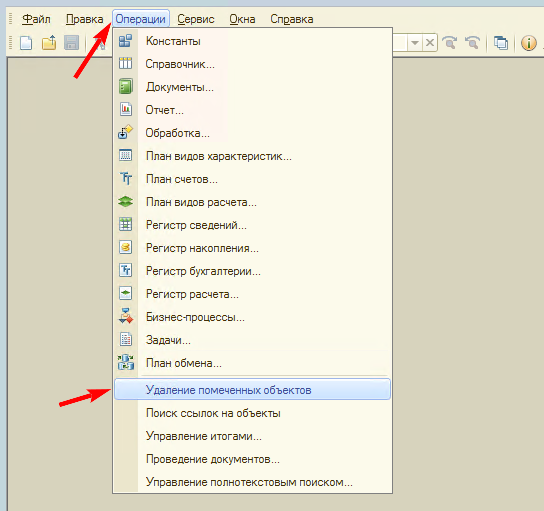Image resolution: width=544 pixels, height=511 pixels.
Task: Click the План обмена menu icon
Action: [126, 362]
